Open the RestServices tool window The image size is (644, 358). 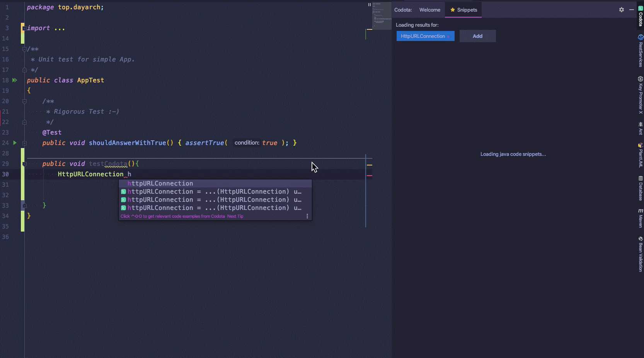coord(640,51)
